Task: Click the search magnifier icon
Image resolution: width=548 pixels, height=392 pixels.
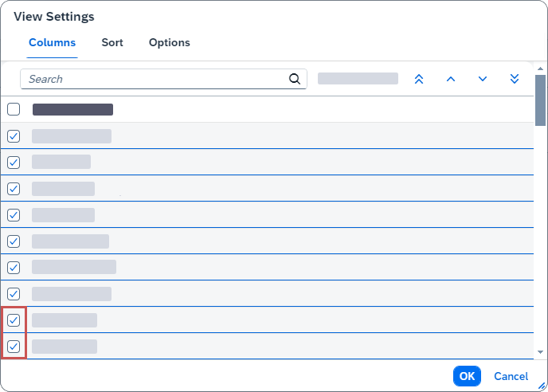Action: coord(294,79)
